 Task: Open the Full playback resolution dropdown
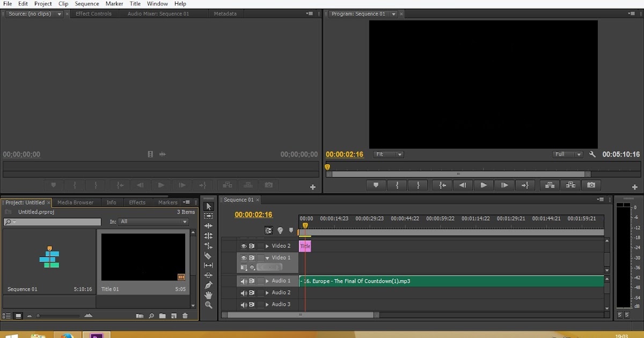[568, 155]
